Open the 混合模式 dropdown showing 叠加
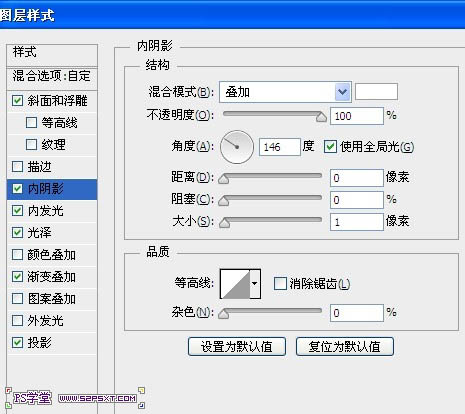This screenshot has height=414, width=465. [x=285, y=92]
